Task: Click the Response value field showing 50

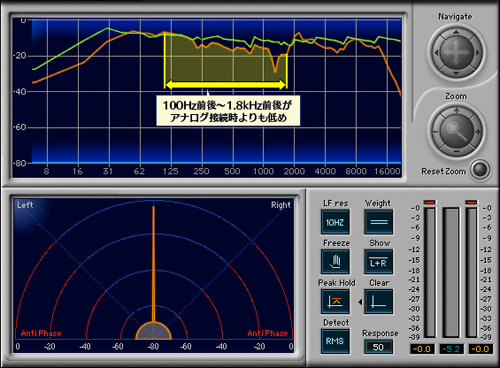Action: (378, 347)
